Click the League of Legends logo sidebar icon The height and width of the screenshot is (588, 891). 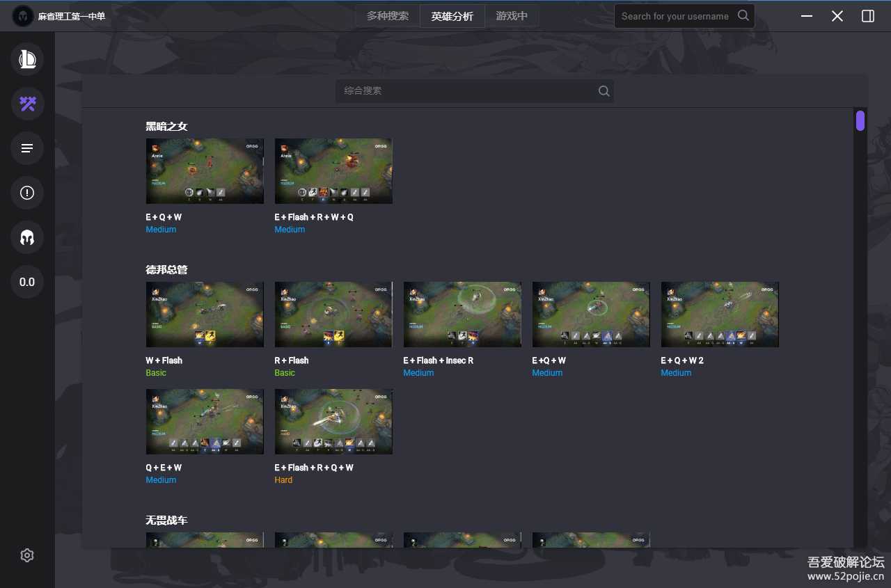tap(27, 60)
